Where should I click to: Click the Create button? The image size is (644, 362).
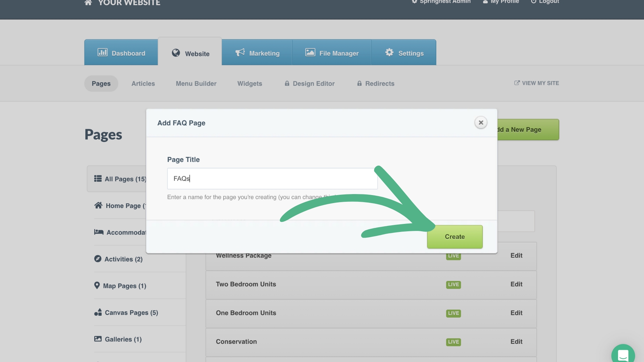tap(454, 237)
